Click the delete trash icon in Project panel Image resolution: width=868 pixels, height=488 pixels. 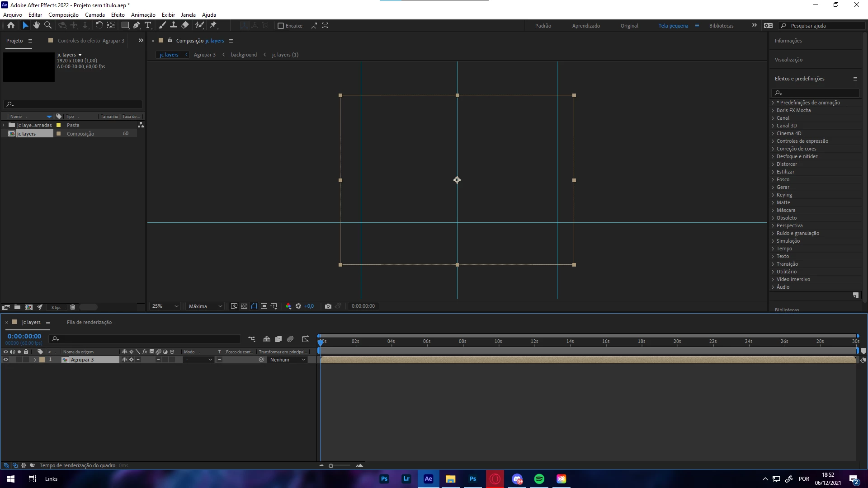72,307
